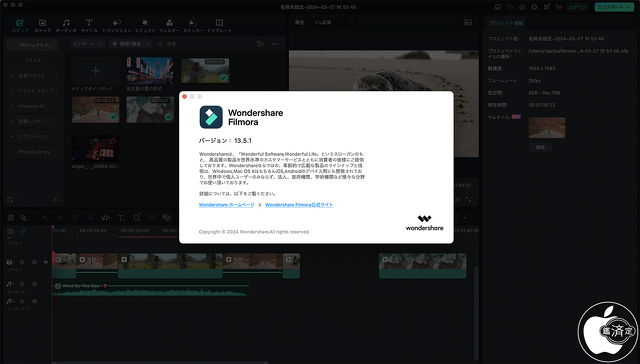Viewport: 640px width, 364px height.
Task: Expand the Influence Kit sidebar item
Action: coord(32,106)
